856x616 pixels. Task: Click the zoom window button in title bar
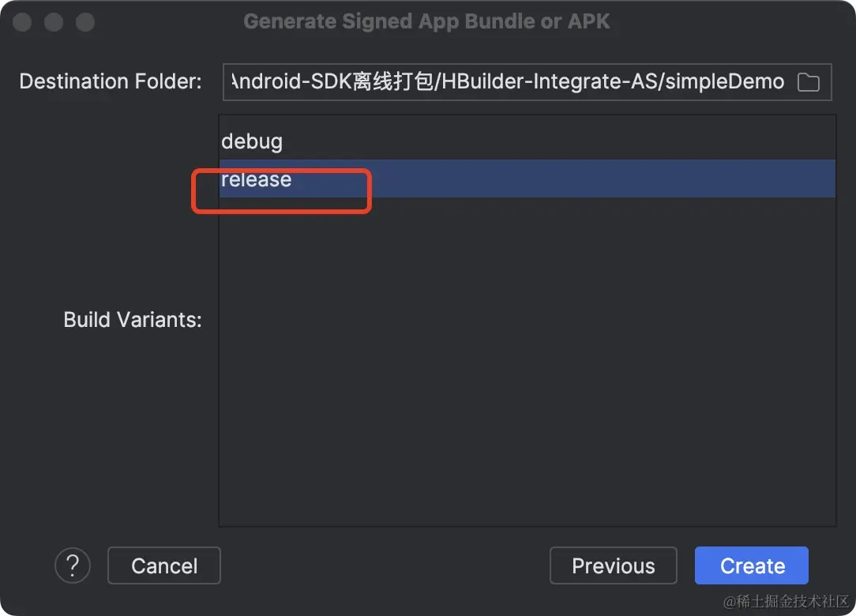point(85,22)
